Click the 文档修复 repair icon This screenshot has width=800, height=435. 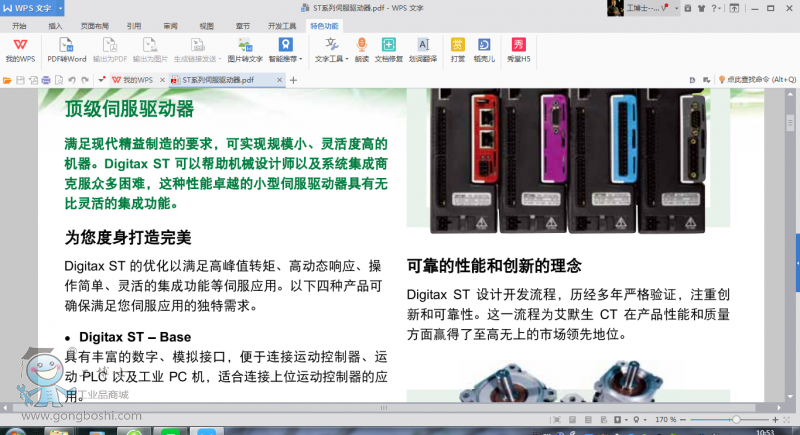[389, 50]
